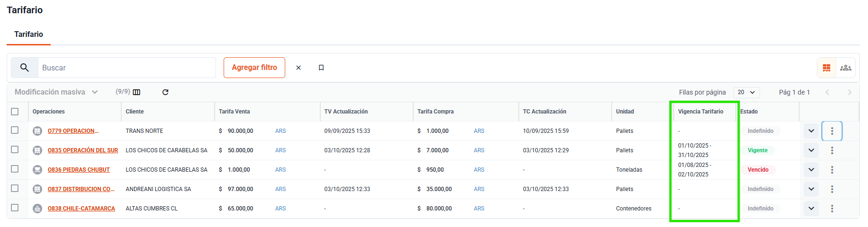
Task: Select the 0838 CHILE-CATAMARCA row checkbox
Action: [x=15, y=208]
